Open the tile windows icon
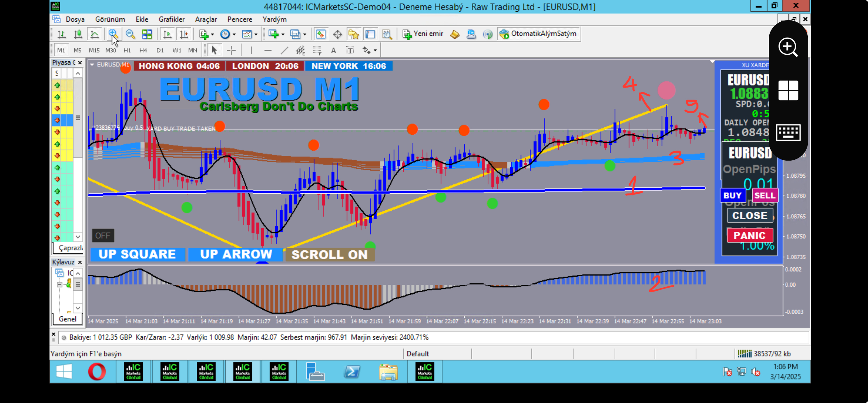Screen dimensions: 868x403 click(147, 34)
